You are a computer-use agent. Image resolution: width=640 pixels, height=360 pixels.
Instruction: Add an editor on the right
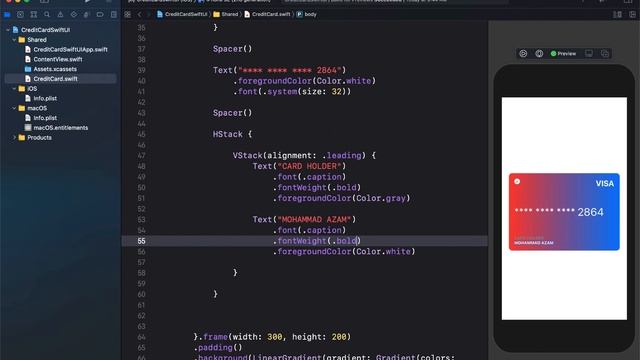pos(632,15)
